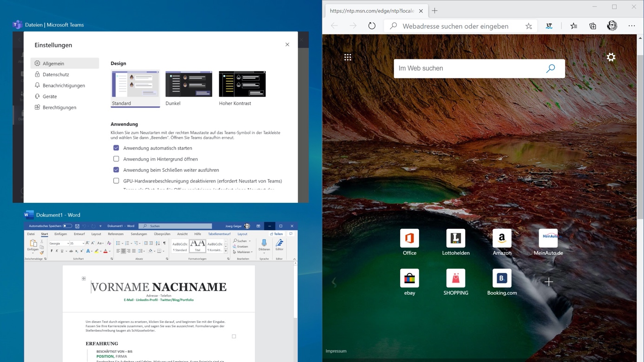Open the Booking.com quick link tile
644x362 pixels.
(502, 282)
